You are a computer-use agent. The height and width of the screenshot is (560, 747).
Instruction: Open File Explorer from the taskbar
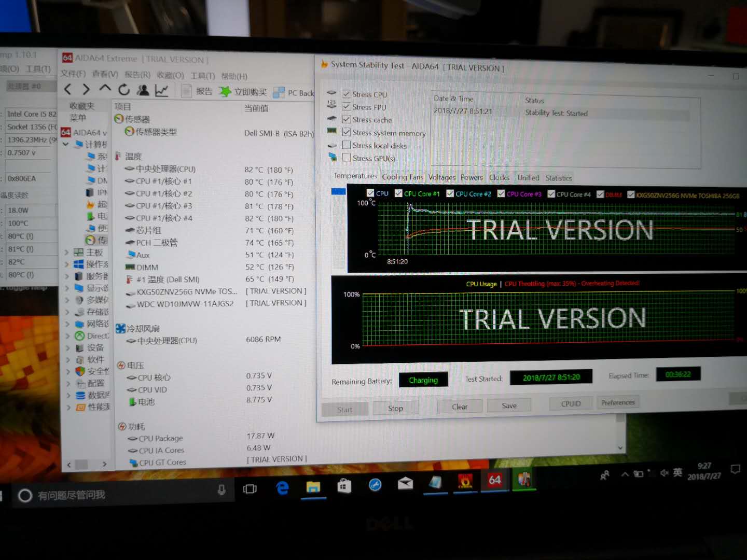[x=313, y=487]
